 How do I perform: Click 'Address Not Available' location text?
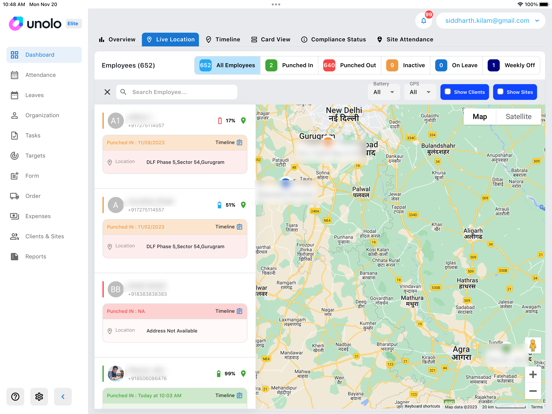click(172, 331)
